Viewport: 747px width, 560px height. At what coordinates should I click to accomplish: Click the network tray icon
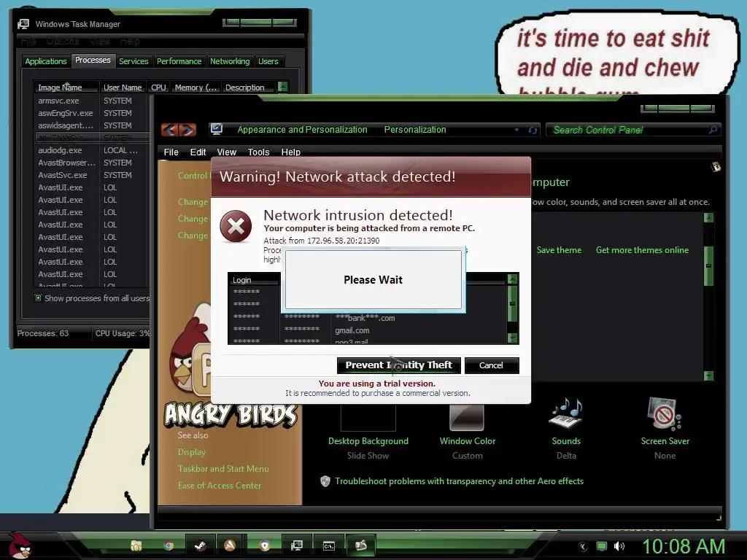click(x=602, y=546)
